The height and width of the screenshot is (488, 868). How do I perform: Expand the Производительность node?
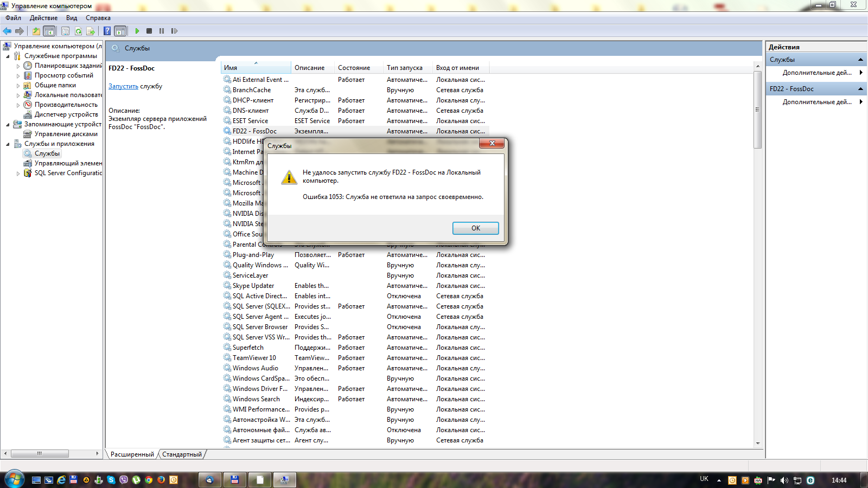coord(18,105)
